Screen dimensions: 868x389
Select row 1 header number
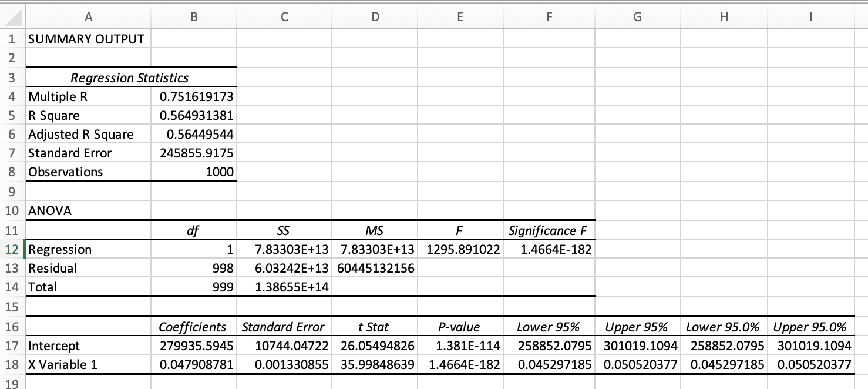(12, 39)
